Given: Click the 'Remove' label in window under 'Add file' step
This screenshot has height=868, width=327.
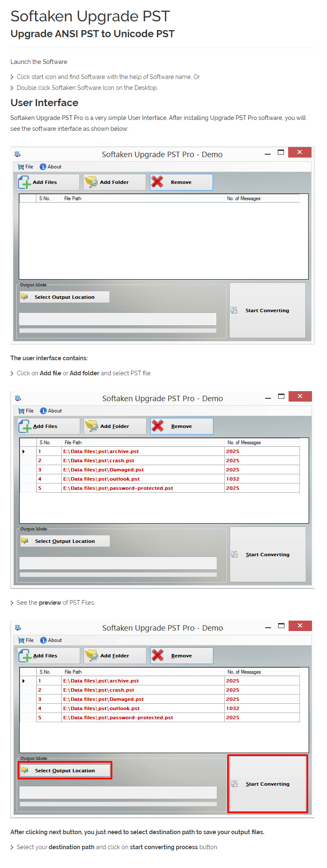Looking at the screenshot, I should 182,426.
